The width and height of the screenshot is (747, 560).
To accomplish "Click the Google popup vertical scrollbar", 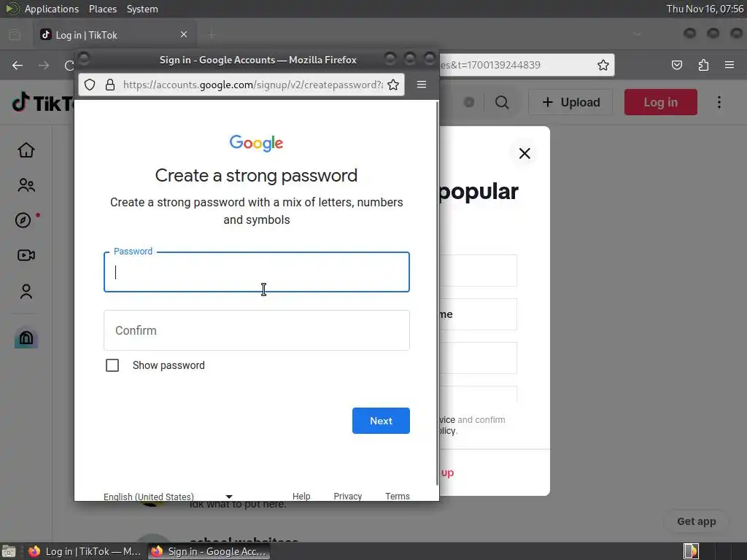I will point(438,293).
